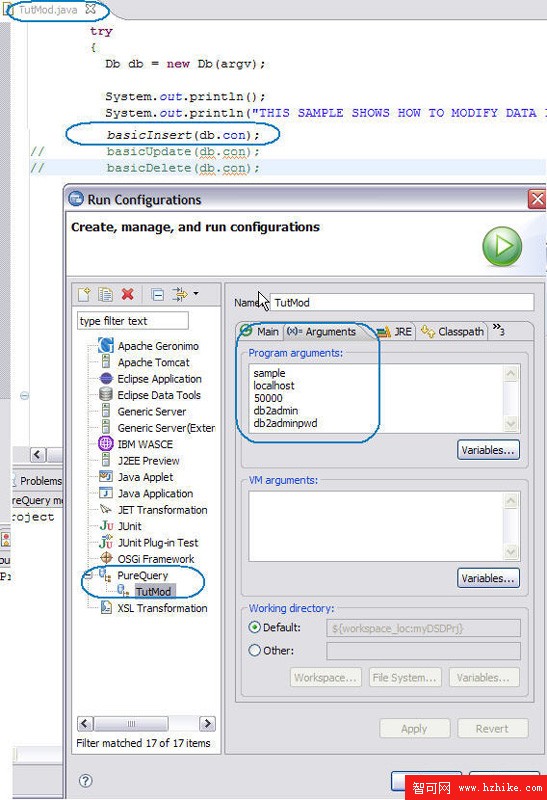Select the Default working directory radio
547x800 pixels.
254,627
